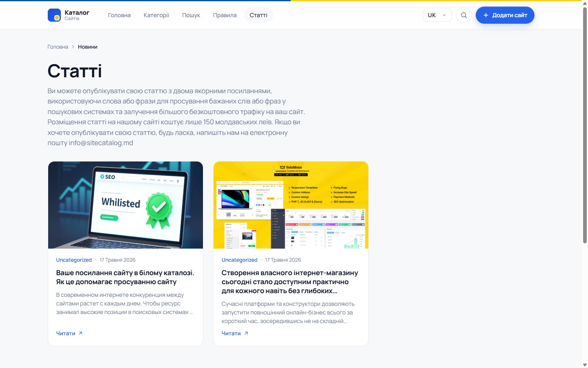Viewport: 588px width, 368px height.
Task: Click the Головна breadcrumb link
Action: 58,47
